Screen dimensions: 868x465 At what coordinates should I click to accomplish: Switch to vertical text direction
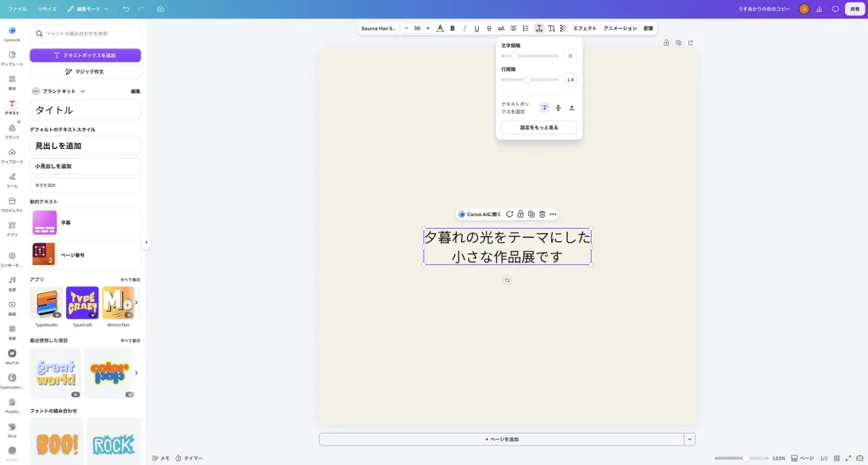551,28
